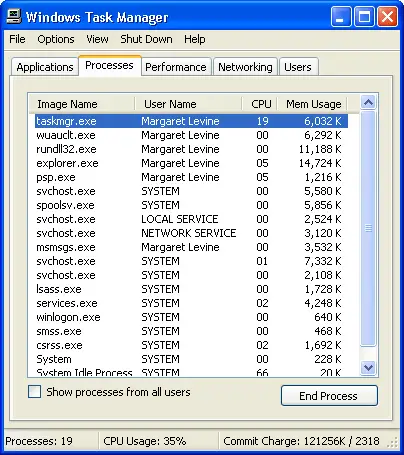Sort by the Image Name column header
Screen dimensions: 404x455
(82, 104)
